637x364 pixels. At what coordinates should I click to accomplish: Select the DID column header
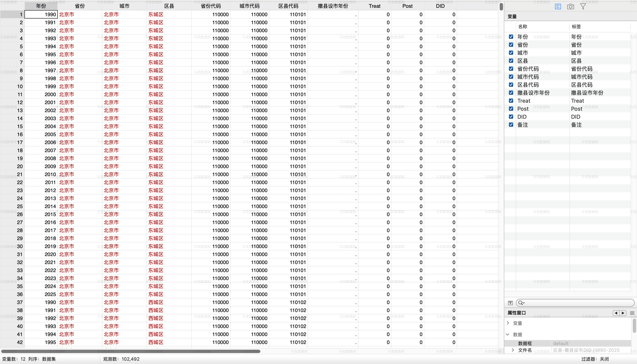(440, 6)
